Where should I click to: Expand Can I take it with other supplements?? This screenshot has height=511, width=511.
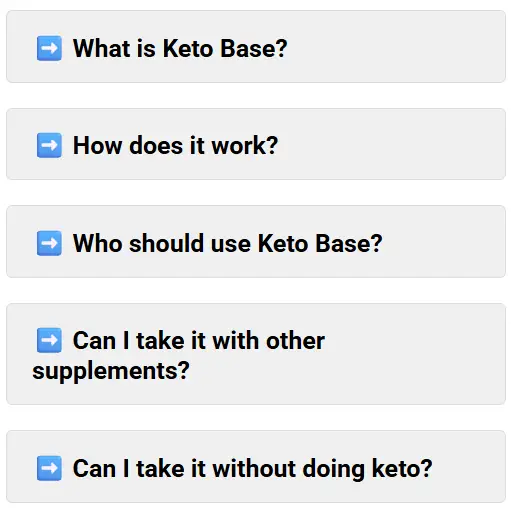pos(256,354)
